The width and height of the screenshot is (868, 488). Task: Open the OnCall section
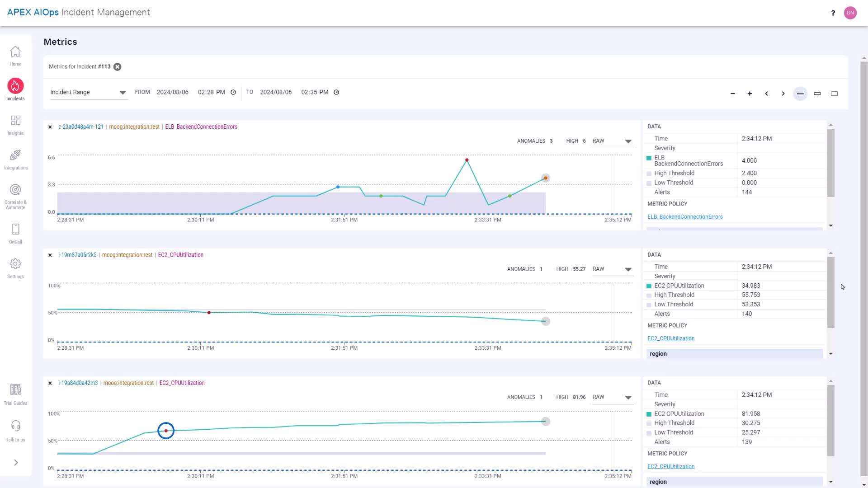[15, 234]
